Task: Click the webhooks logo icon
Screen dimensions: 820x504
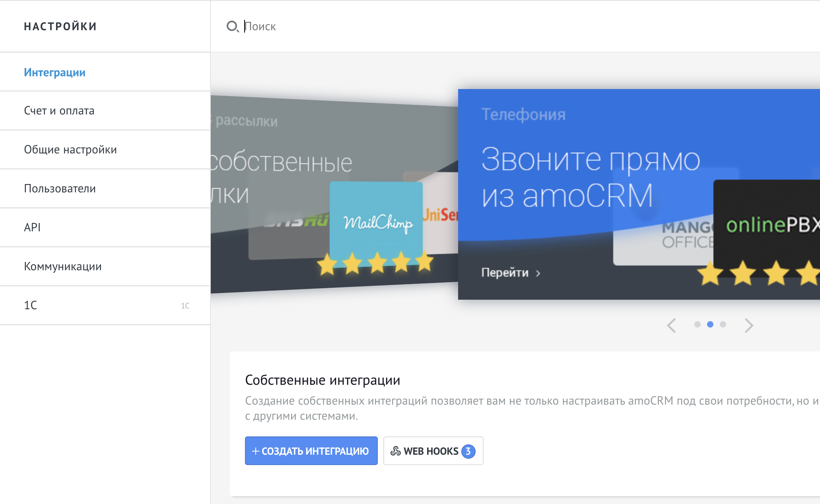Action: tap(396, 451)
